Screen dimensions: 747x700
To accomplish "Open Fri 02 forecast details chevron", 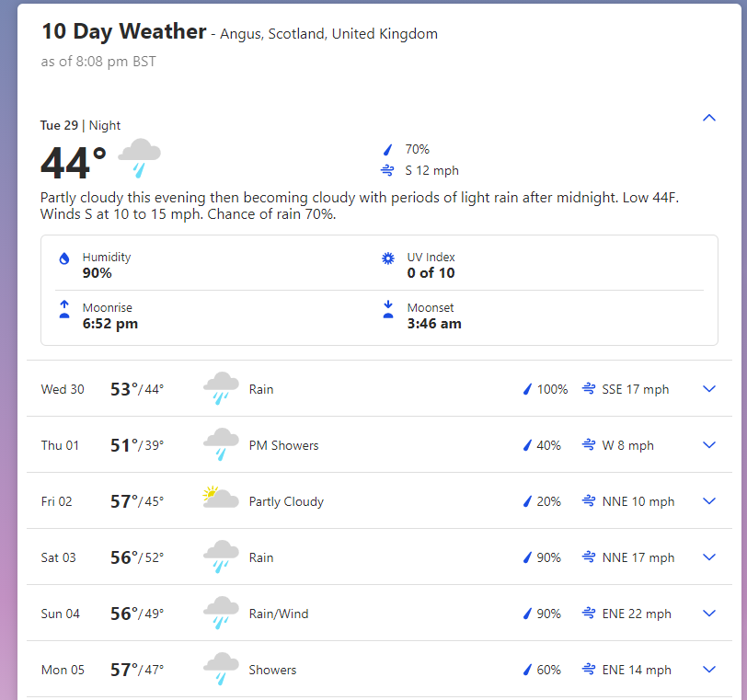I will pyautogui.click(x=708, y=501).
